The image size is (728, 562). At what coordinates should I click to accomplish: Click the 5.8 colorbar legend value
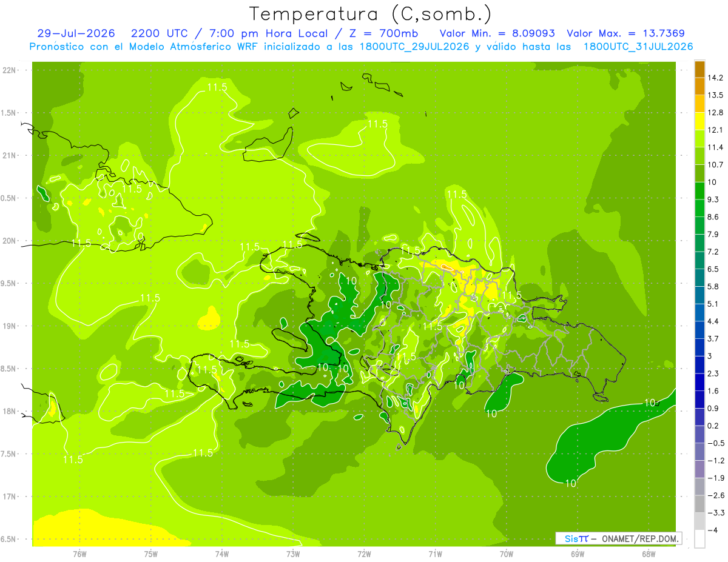coord(713,286)
